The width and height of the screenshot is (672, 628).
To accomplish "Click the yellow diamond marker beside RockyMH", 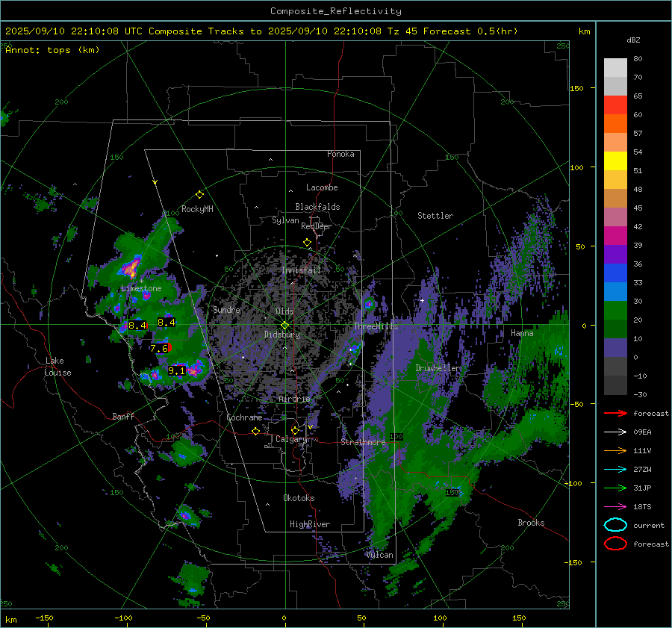I will (x=199, y=195).
